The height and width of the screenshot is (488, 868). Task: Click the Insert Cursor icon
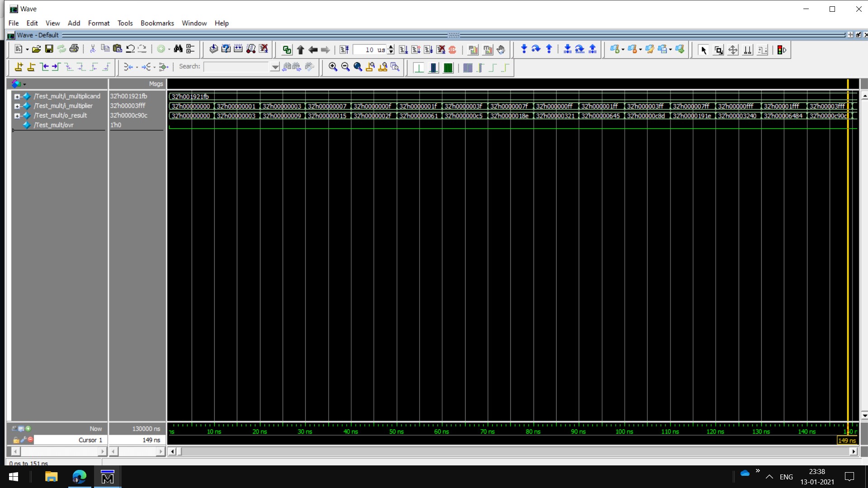(19, 67)
